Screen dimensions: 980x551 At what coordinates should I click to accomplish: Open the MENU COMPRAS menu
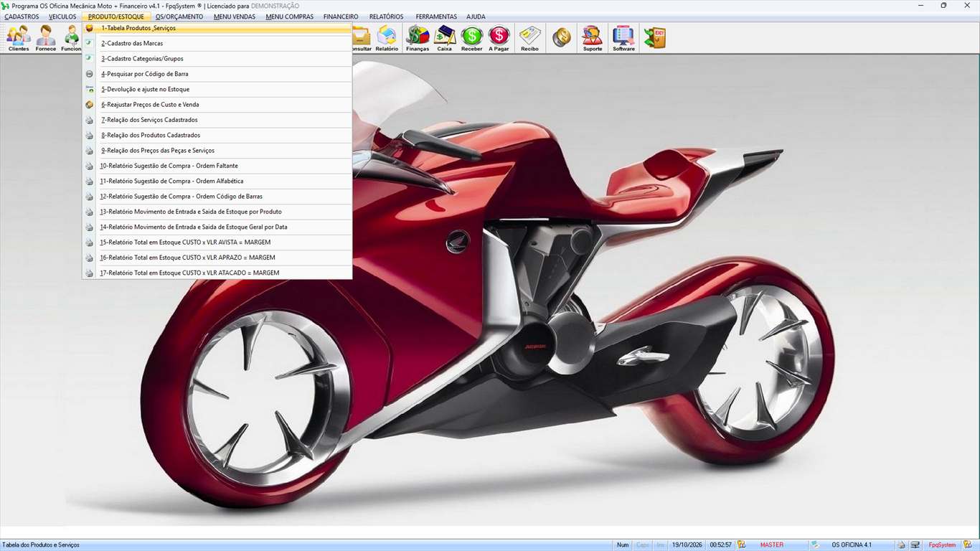click(289, 17)
